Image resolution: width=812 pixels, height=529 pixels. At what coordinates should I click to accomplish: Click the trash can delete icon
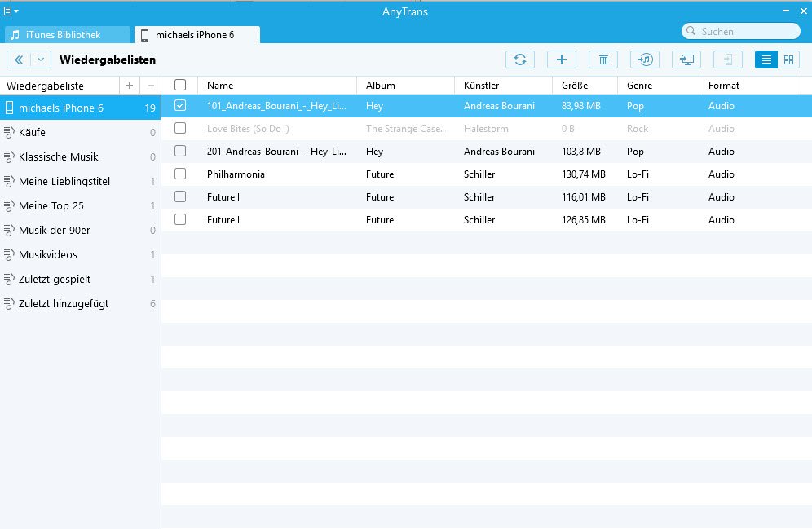[x=603, y=60]
